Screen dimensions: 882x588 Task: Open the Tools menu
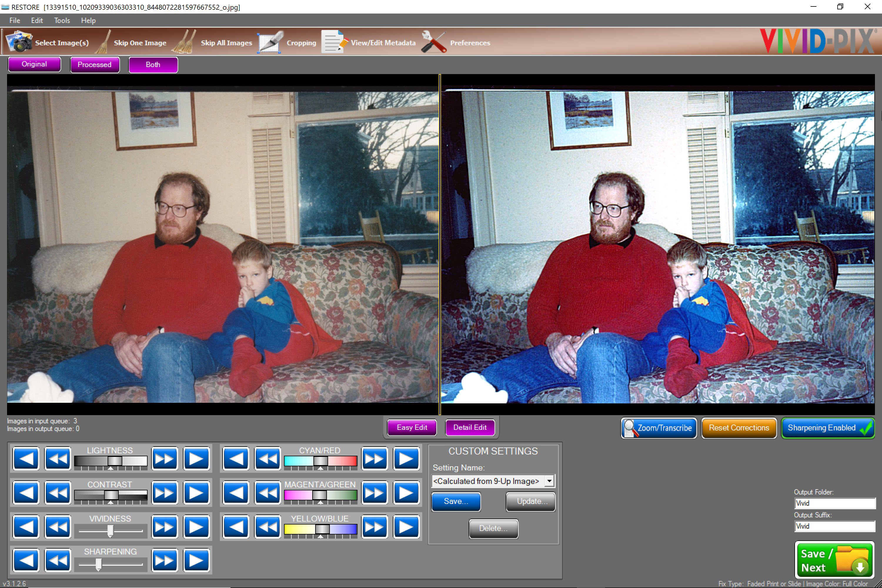(x=62, y=20)
